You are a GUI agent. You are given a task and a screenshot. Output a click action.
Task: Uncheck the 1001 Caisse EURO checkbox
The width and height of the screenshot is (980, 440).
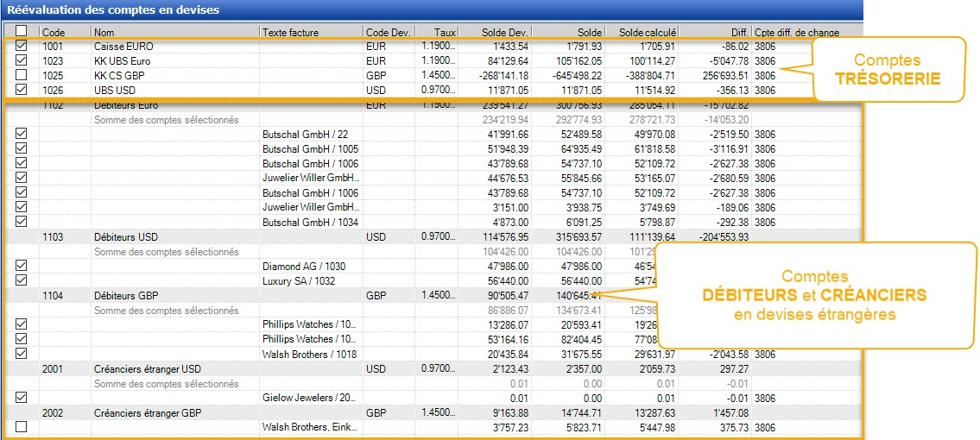pyautogui.click(x=22, y=46)
